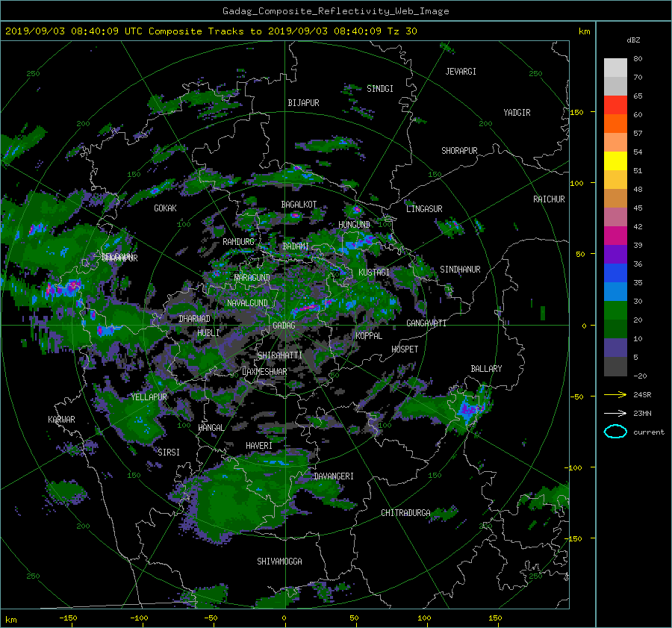
Task: Click the KARWAR city label
Action: [61, 420]
